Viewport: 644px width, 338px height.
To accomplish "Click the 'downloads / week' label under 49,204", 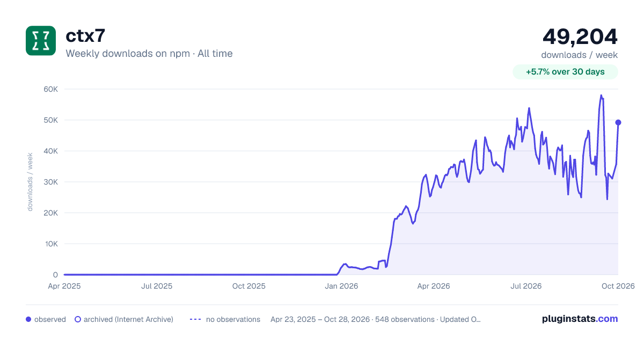I will (x=580, y=55).
